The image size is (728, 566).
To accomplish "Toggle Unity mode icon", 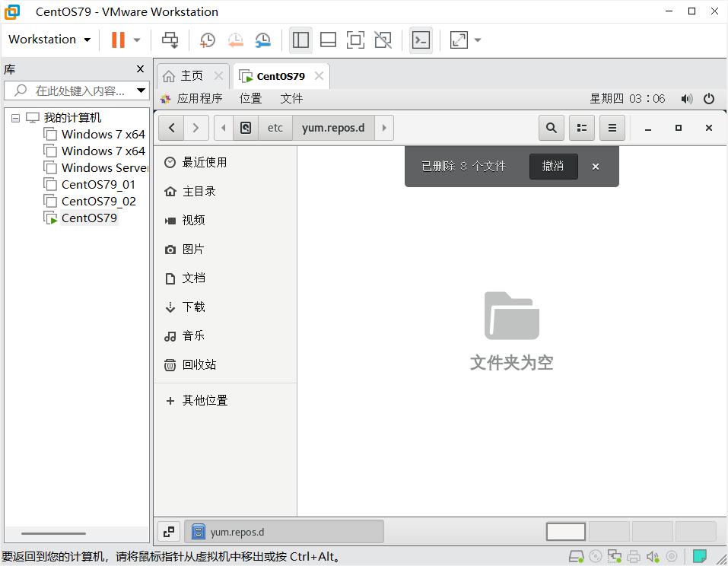I will [383, 40].
